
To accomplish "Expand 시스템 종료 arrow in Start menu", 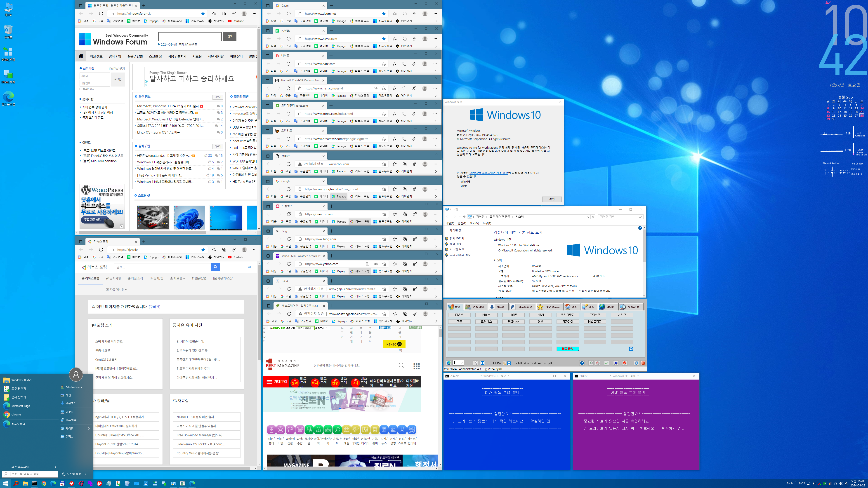I will click(85, 474).
